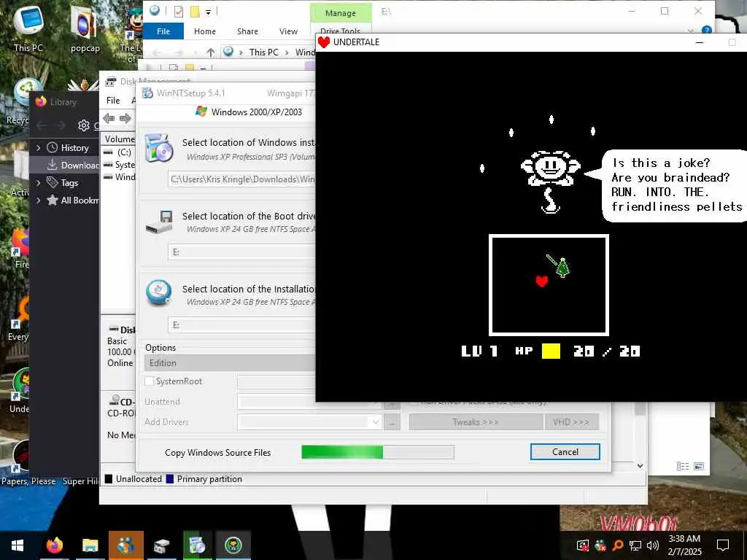Expand All Bookmarks in the Library sidebar
This screenshot has height=560, width=747.
pyautogui.click(x=38, y=200)
